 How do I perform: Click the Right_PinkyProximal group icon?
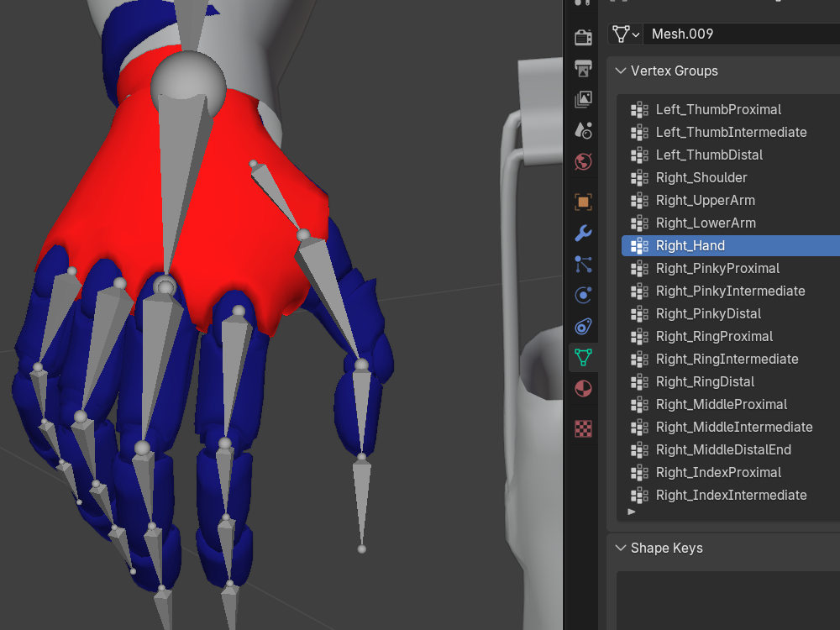coord(639,269)
